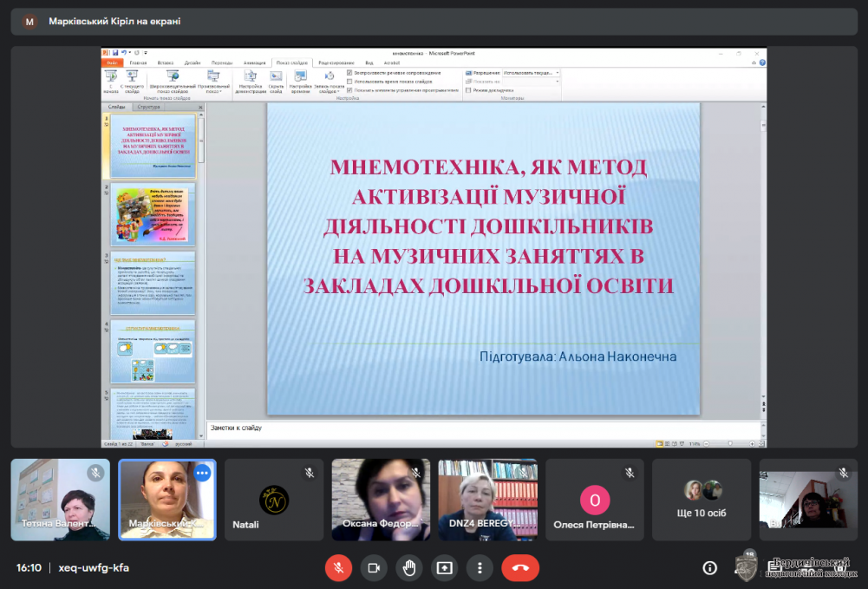Open the Structure tab in slide pane
The image size is (868, 589).
click(x=148, y=107)
